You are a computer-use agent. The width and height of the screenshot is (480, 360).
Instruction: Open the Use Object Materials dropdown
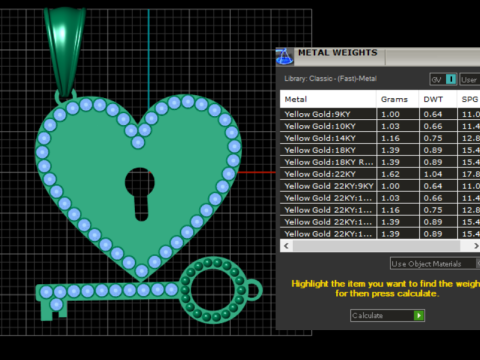click(435, 263)
